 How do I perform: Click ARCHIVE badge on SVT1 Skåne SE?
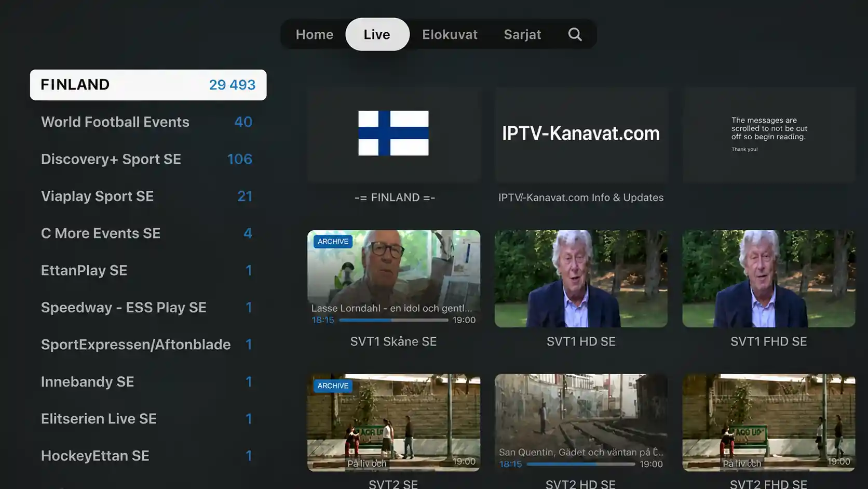[333, 242]
